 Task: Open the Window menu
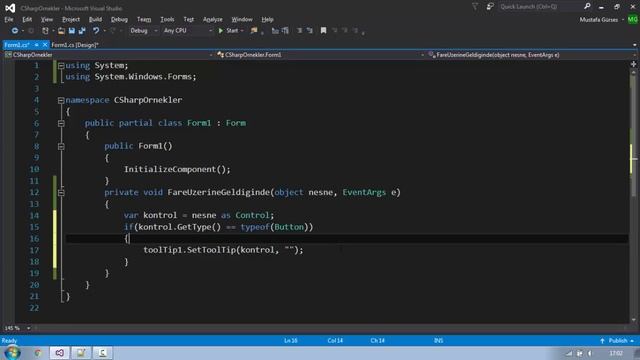pos(242,19)
